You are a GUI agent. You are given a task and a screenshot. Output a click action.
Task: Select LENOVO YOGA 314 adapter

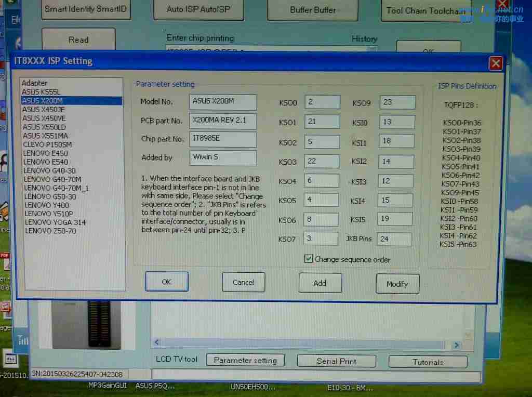pyautogui.click(x=55, y=222)
